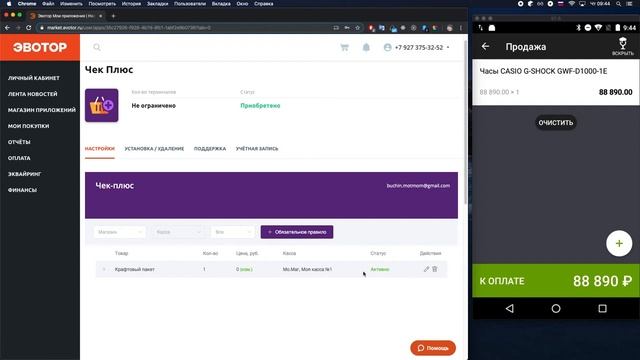Open the macOS Wi-Fi status icon
This screenshot has width=640, height=360.
pos(571,4)
